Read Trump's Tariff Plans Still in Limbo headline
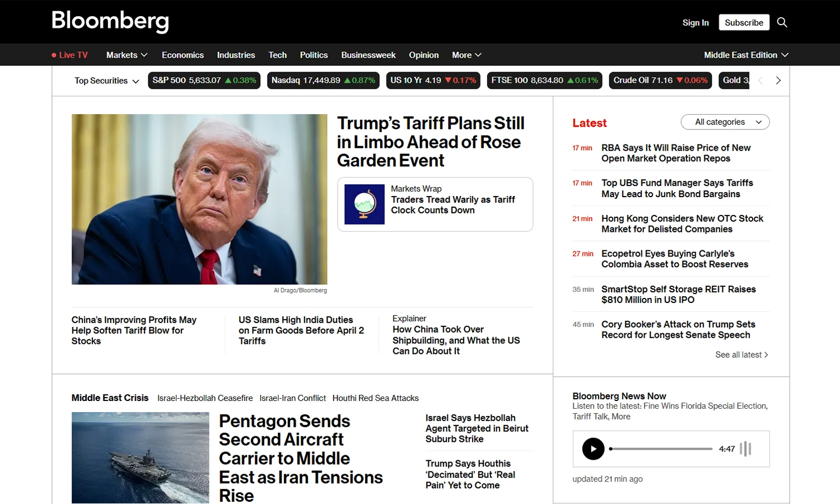Image resolution: width=840 pixels, height=504 pixels. click(x=430, y=142)
